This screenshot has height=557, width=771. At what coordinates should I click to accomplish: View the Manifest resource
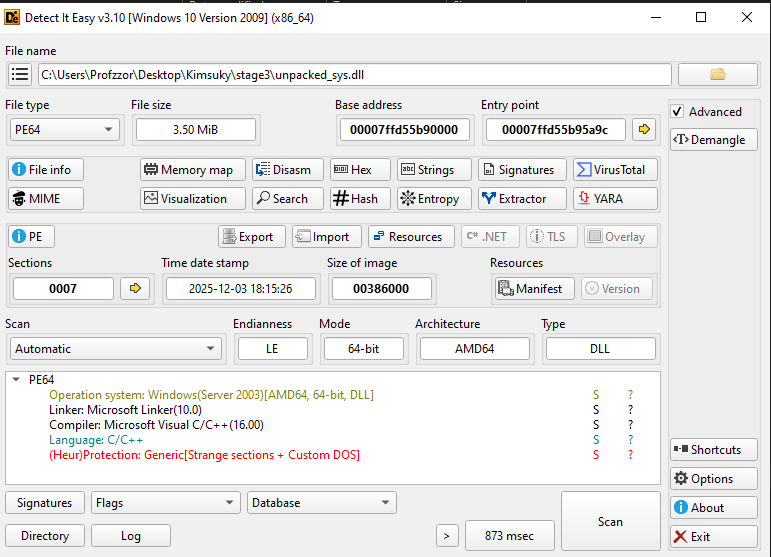tap(534, 289)
